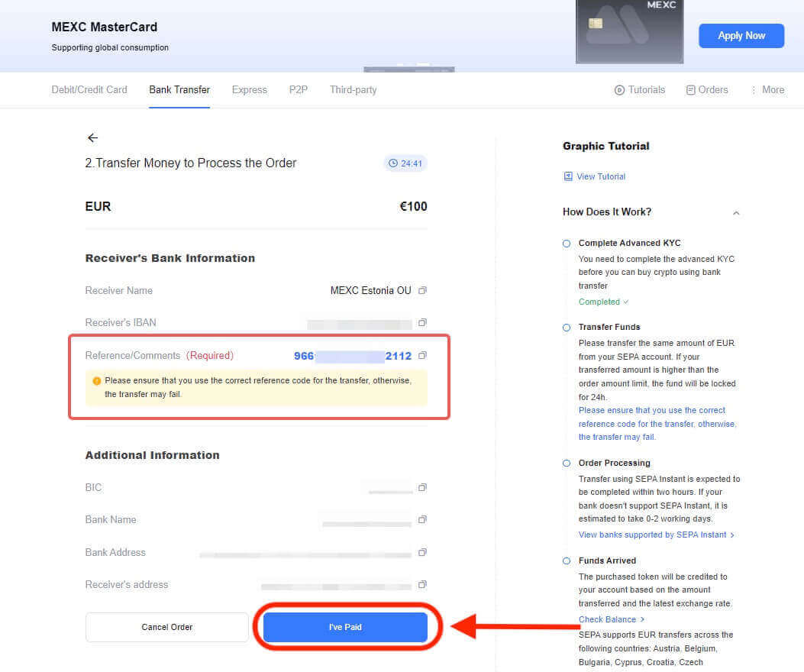Click the MEXC MasterCard banner title
Viewport: 804px width, 672px height.
[x=104, y=27]
